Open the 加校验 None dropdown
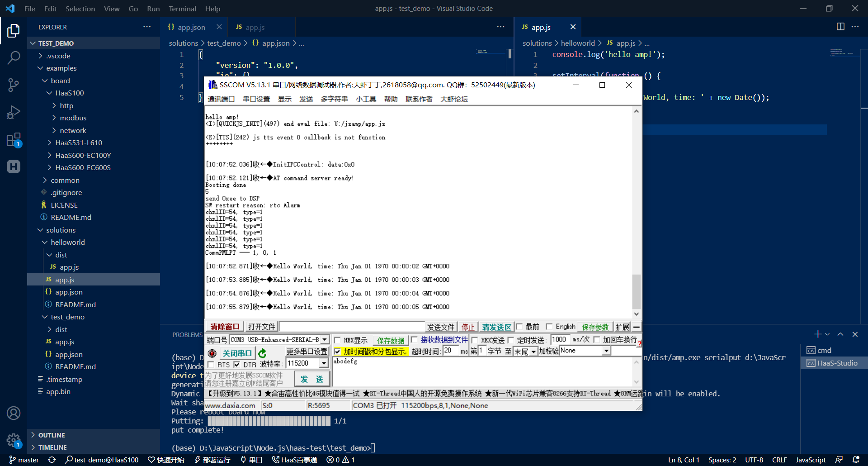The height and width of the screenshot is (466, 868). tap(606, 351)
